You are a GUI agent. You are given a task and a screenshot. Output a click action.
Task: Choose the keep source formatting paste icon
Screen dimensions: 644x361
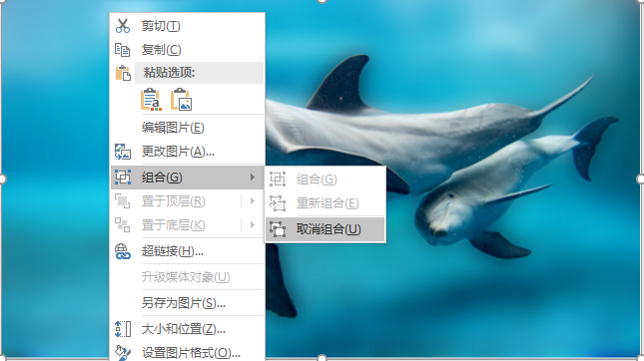click(151, 100)
